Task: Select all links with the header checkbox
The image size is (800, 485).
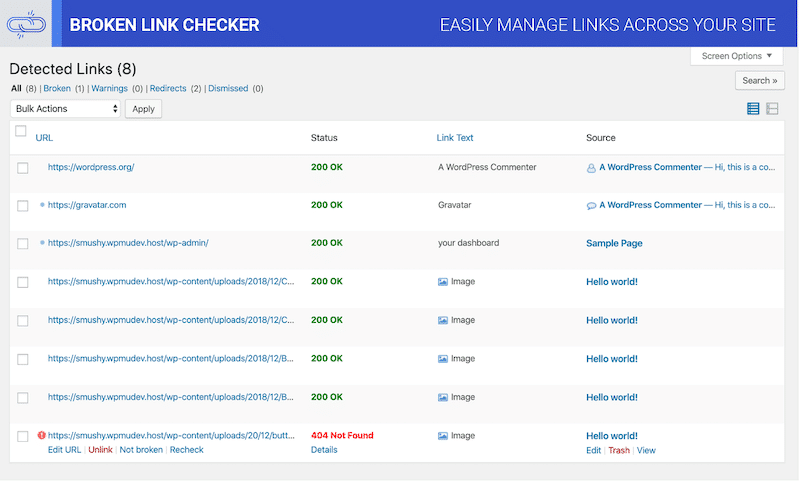Action: (20, 131)
